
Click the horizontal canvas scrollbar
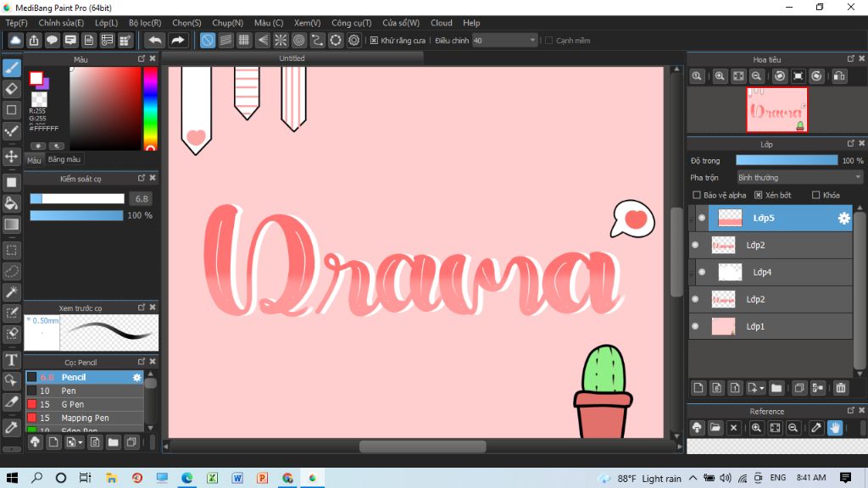(423, 446)
